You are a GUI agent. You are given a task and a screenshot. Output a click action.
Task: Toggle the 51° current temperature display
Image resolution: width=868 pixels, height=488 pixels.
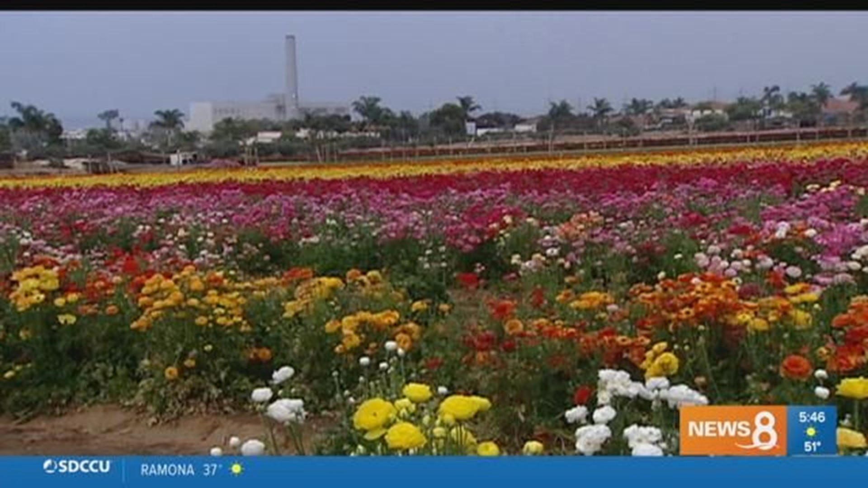click(813, 446)
